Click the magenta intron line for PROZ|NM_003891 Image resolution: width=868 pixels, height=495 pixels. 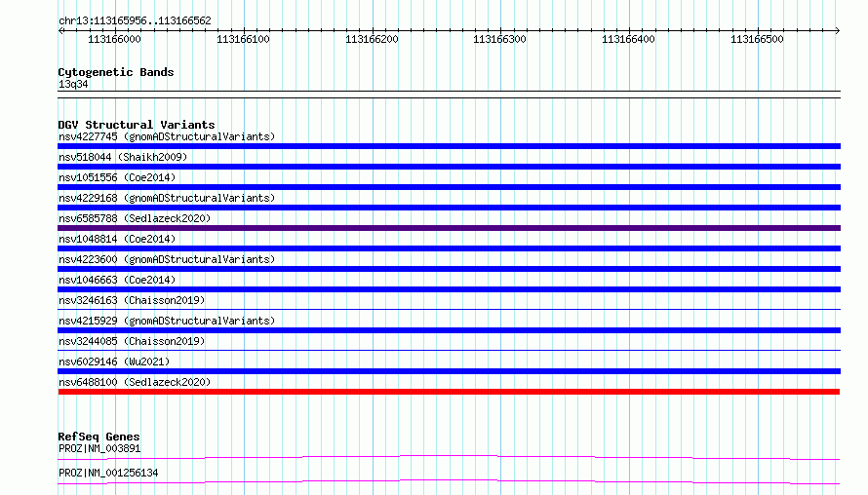point(449,457)
